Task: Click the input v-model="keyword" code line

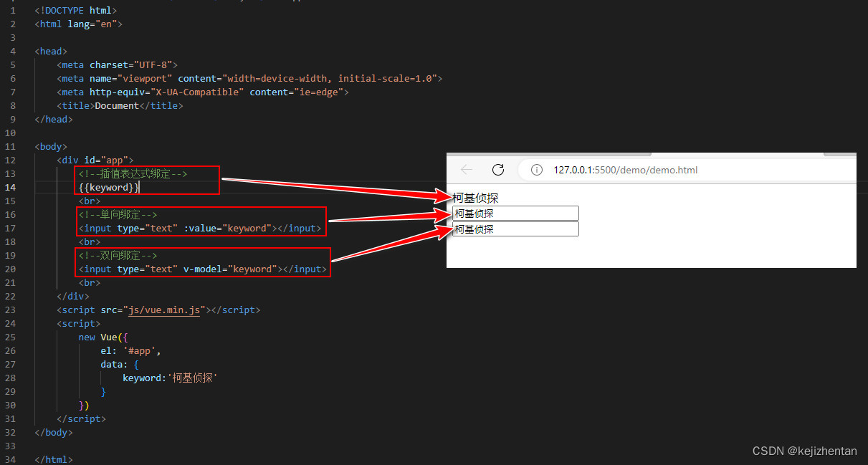Action: click(203, 269)
